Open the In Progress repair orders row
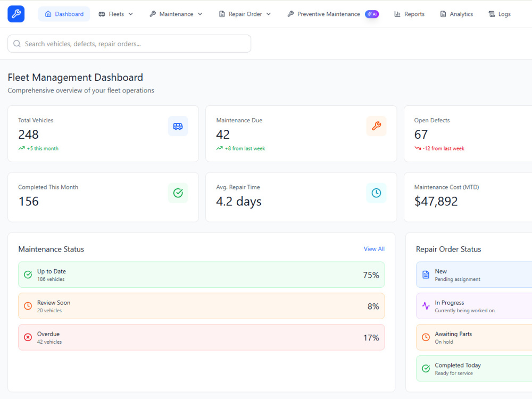The height and width of the screenshot is (399, 532). [x=474, y=306]
